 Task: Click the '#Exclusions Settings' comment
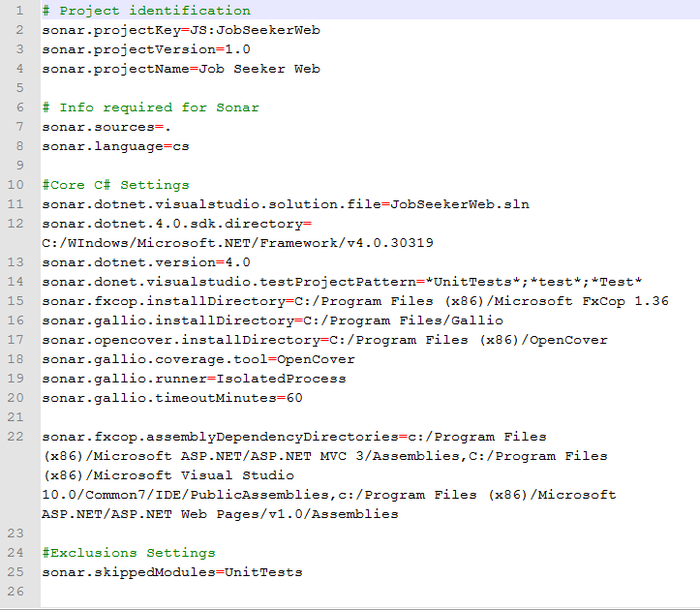[x=129, y=553]
